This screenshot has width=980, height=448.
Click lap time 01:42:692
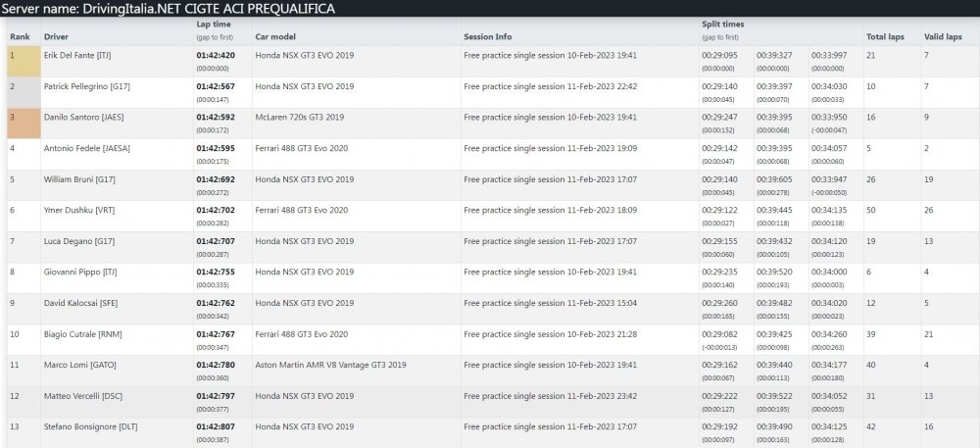tap(216, 180)
